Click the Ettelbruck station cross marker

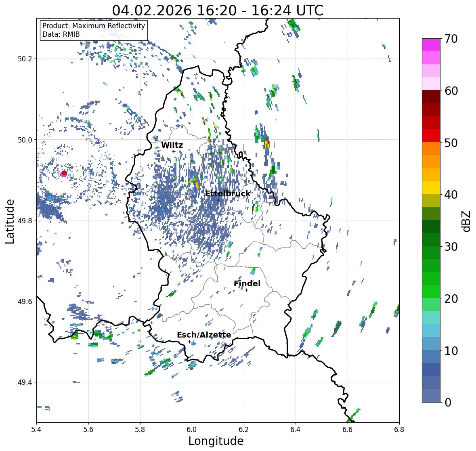tap(218, 200)
